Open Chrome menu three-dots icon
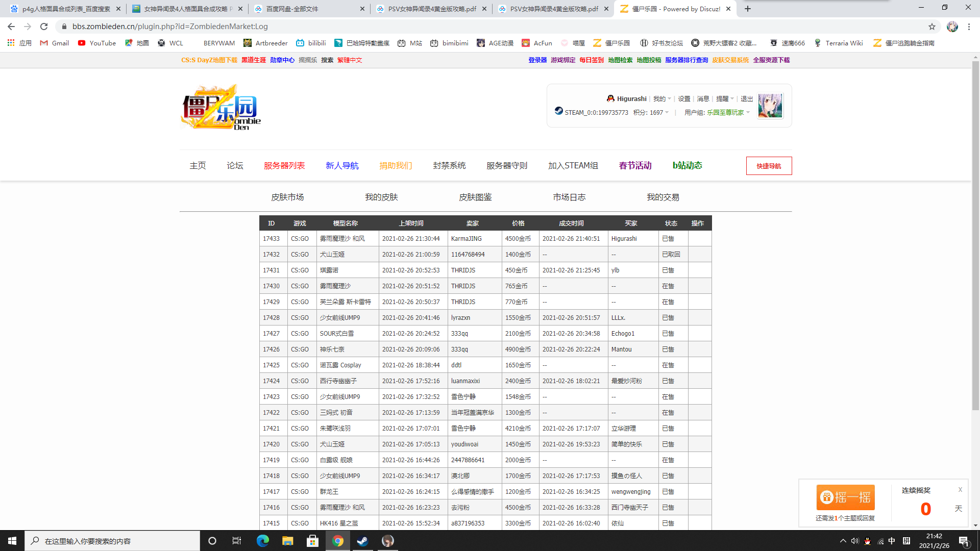The width and height of the screenshot is (980, 551). [x=969, y=27]
